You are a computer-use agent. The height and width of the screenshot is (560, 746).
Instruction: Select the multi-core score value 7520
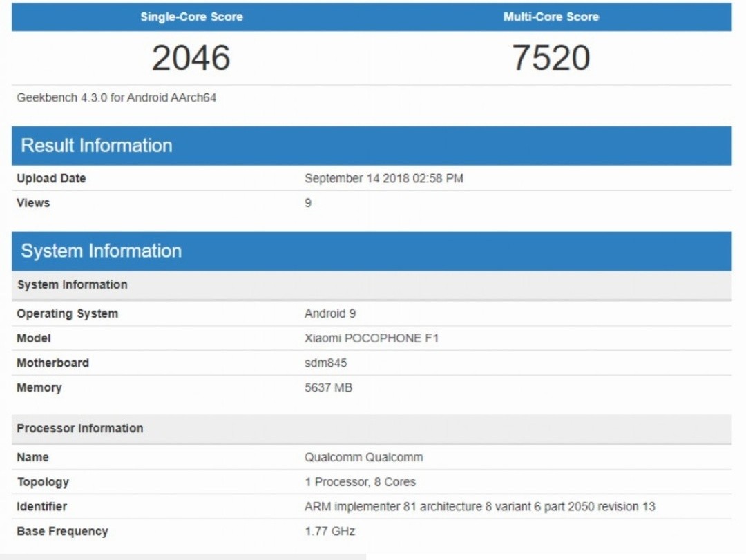pos(551,57)
